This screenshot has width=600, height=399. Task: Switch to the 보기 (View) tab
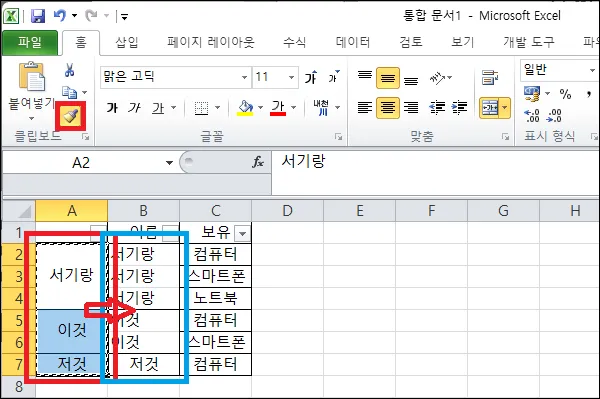pos(463,42)
